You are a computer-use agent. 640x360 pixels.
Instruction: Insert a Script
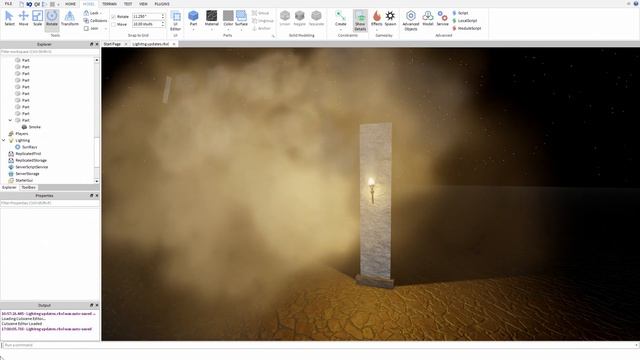click(x=460, y=13)
